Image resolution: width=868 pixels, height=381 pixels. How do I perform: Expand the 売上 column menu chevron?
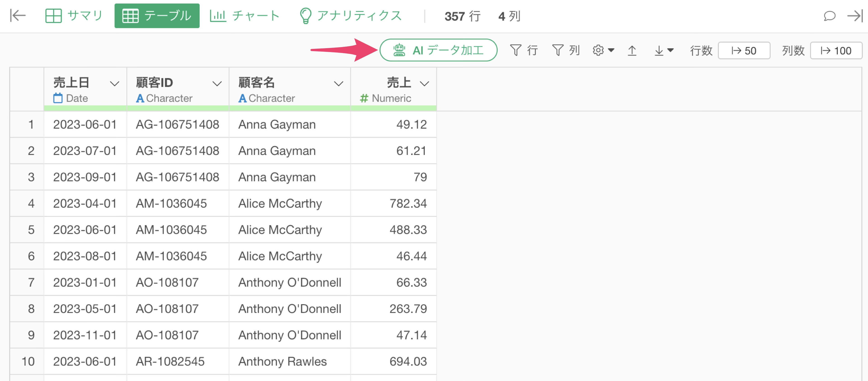click(424, 84)
